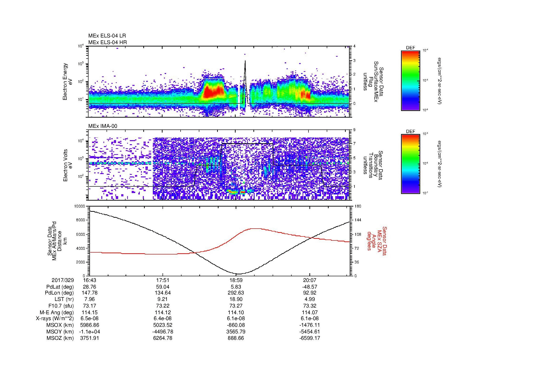Click the 17:51 time tick label
Image resolution: width=555 pixels, height=392 pixels.
pos(163,280)
